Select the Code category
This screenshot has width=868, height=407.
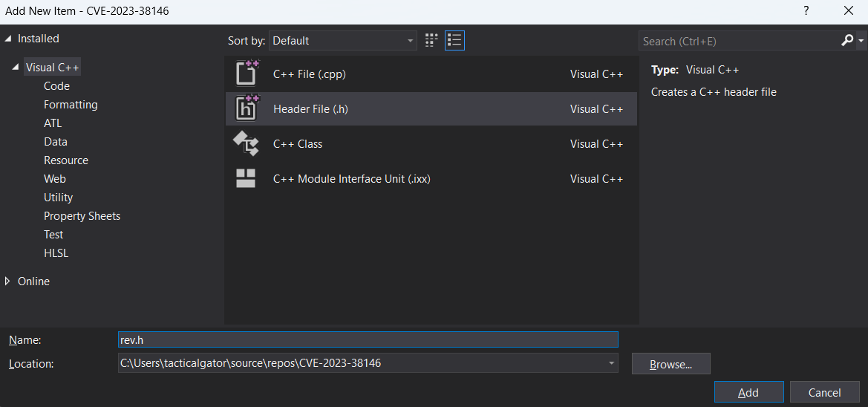click(56, 86)
